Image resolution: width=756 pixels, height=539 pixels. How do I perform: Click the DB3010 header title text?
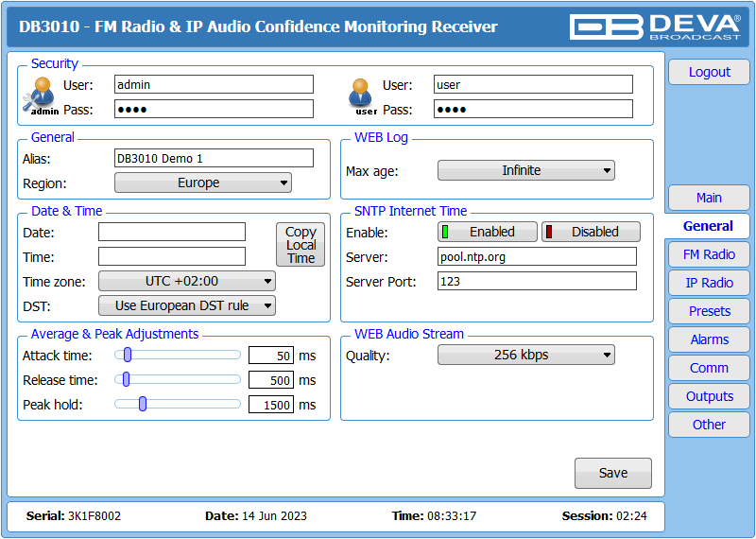click(258, 26)
